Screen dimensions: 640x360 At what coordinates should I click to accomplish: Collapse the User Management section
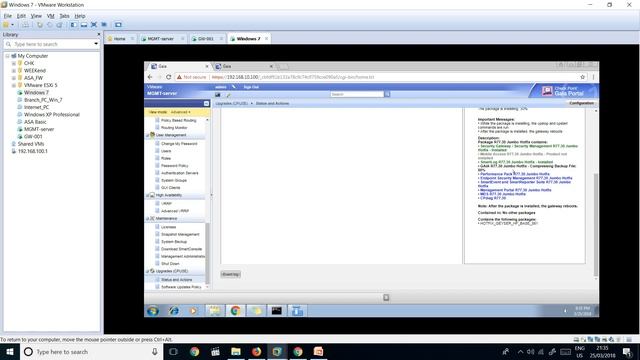coord(148,135)
